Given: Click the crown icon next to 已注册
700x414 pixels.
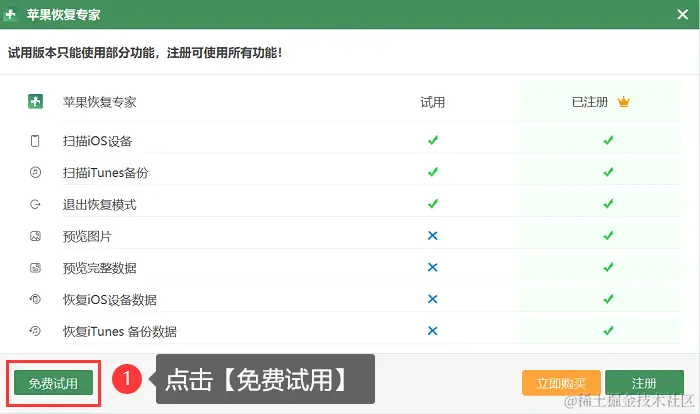Looking at the screenshot, I should (623, 102).
